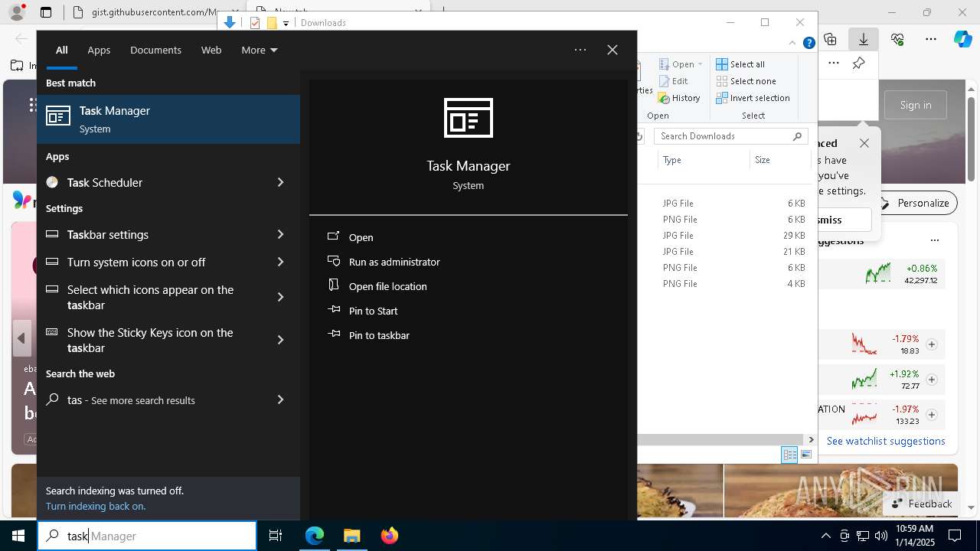This screenshot has width=980, height=551.
Task: Click Sign in on Edge new tab
Action: pos(916,105)
